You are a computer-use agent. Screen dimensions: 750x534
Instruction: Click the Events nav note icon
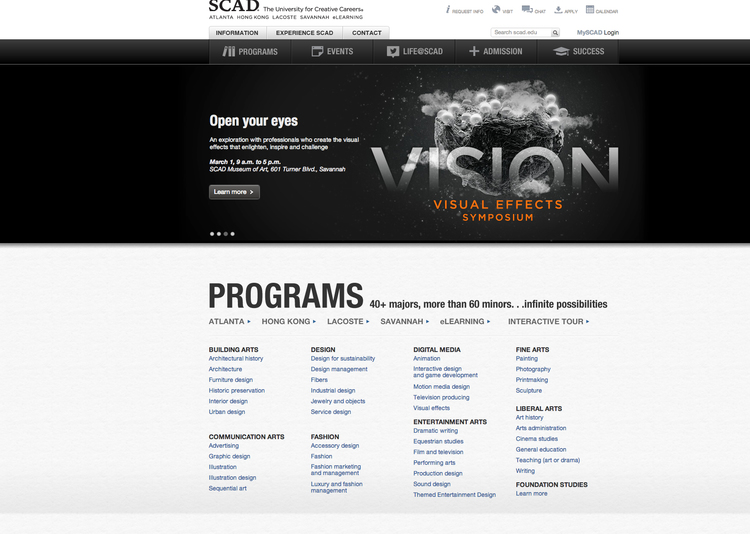(317, 51)
